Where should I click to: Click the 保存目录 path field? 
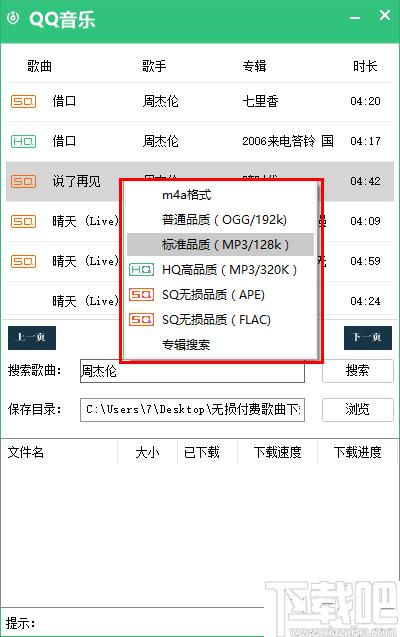192,410
